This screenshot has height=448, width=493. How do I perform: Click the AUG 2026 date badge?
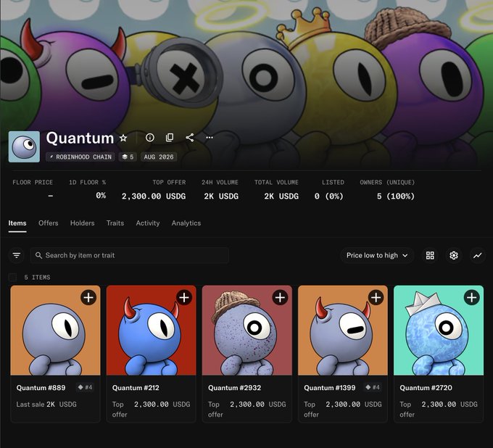click(159, 157)
